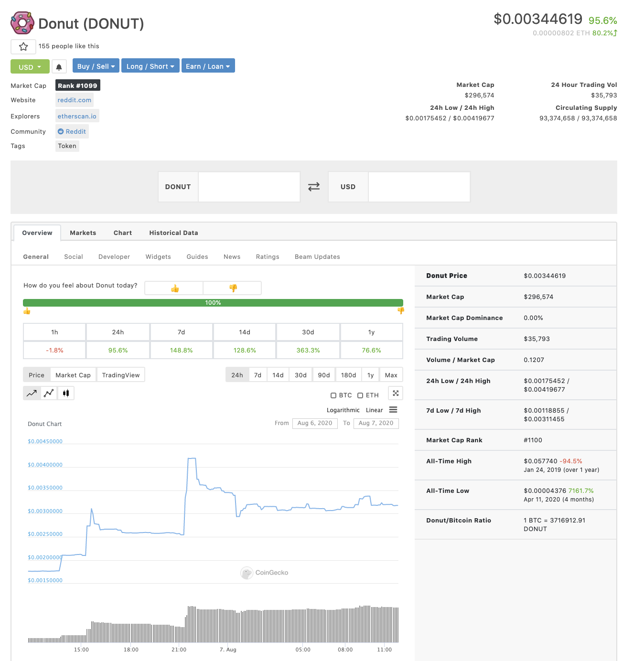Expand the Earn / Loan dropdown
The image size is (644, 661).
[x=208, y=66]
